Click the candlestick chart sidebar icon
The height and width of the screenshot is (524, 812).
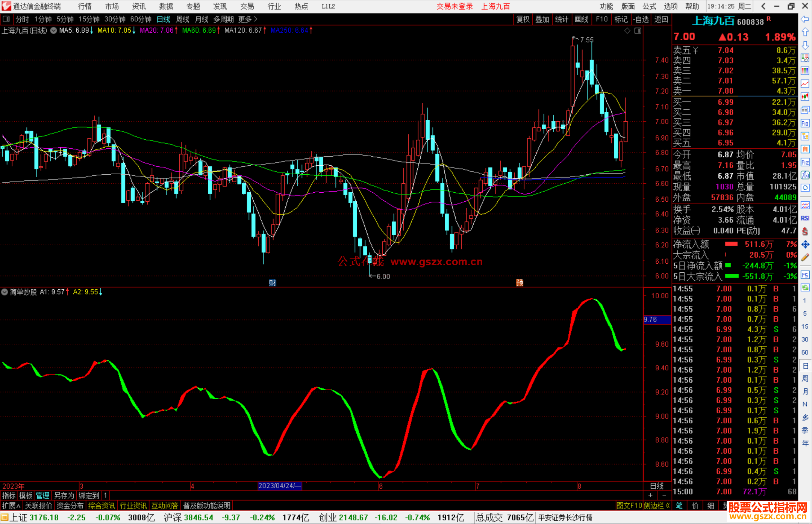pos(805,97)
